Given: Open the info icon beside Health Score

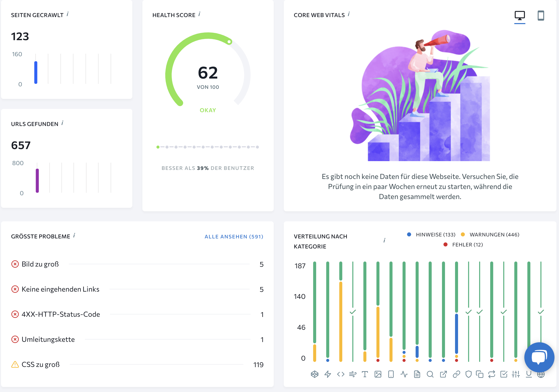Looking at the screenshot, I should click(x=199, y=14).
